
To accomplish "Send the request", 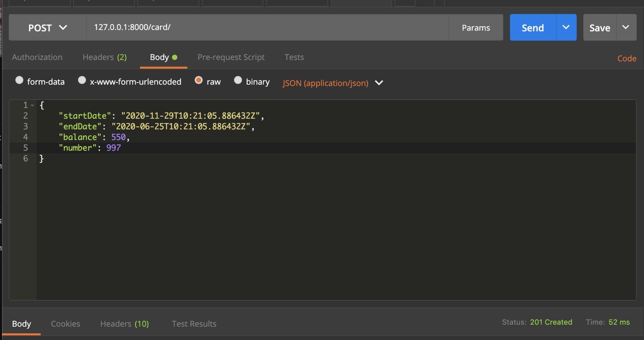I will click(533, 27).
